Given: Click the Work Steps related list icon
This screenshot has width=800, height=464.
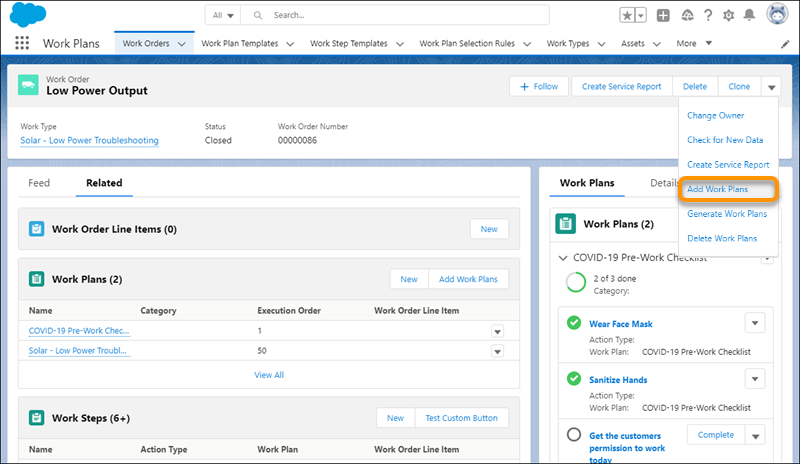Looking at the screenshot, I should tap(36, 418).
